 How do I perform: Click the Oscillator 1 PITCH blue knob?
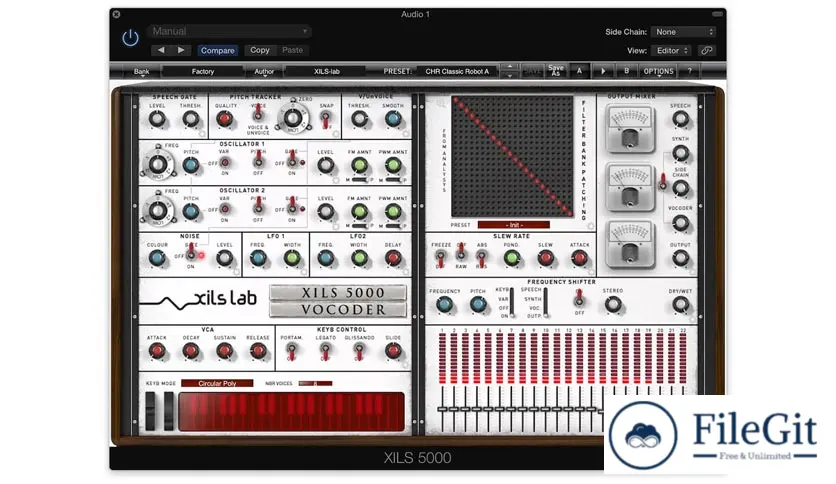point(191,166)
